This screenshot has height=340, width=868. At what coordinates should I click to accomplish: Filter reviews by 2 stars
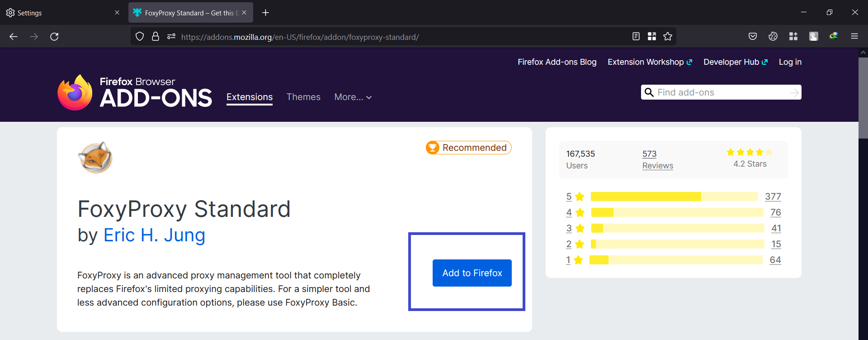click(x=575, y=244)
